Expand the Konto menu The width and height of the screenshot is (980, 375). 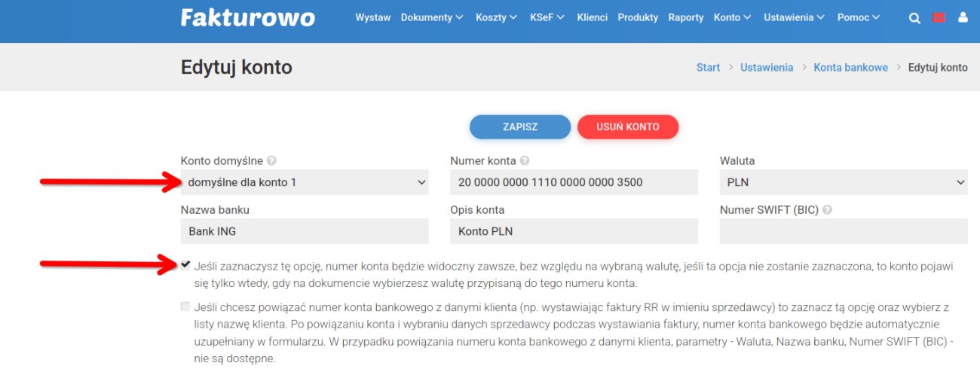(733, 17)
